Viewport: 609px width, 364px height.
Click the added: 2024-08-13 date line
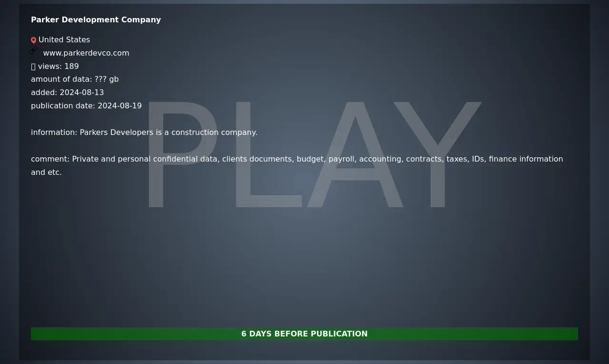click(x=67, y=93)
